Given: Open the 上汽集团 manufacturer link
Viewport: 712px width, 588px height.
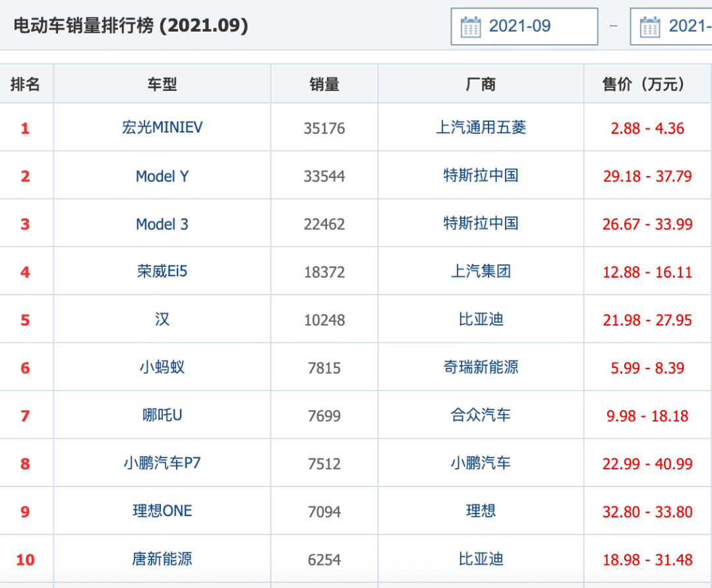Looking at the screenshot, I should pos(481,272).
